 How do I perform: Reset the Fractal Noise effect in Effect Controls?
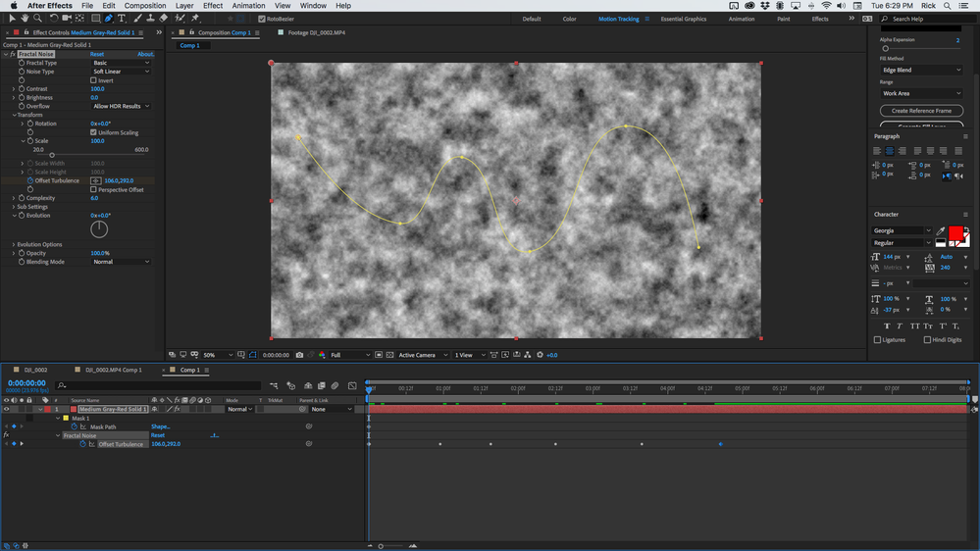(97, 54)
